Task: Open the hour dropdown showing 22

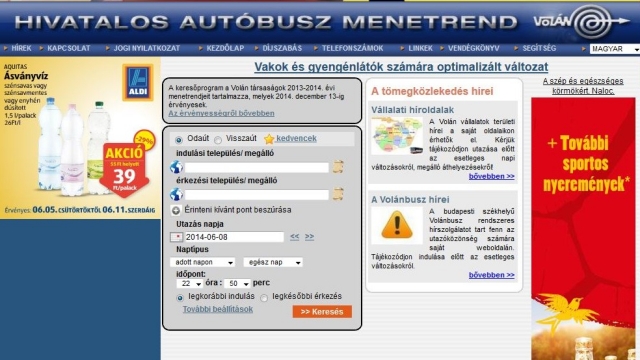Action: [x=190, y=284]
